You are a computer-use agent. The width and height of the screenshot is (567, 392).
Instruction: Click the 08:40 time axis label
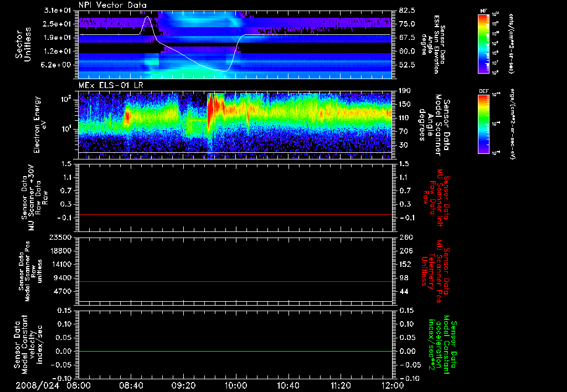(x=131, y=386)
